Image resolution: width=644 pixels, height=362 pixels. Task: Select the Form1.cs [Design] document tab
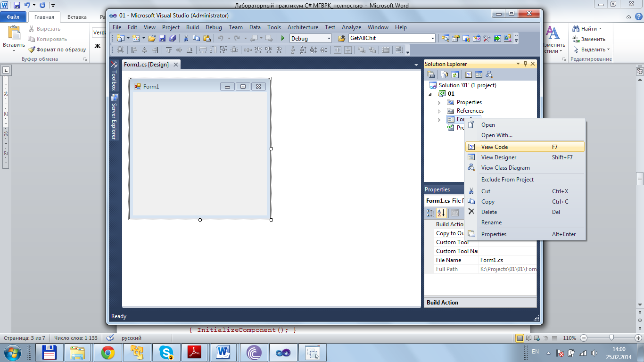click(x=151, y=65)
